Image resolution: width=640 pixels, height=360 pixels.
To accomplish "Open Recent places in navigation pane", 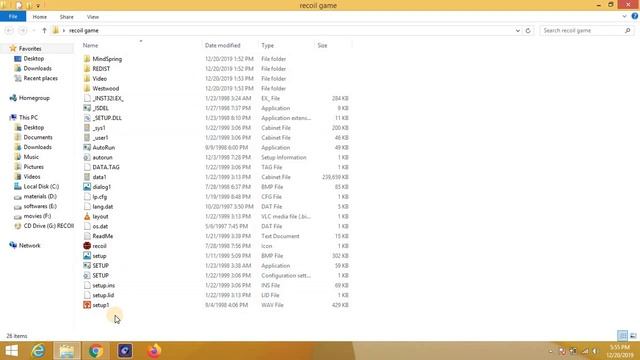I will pyautogui.click(x=40, y=78).
